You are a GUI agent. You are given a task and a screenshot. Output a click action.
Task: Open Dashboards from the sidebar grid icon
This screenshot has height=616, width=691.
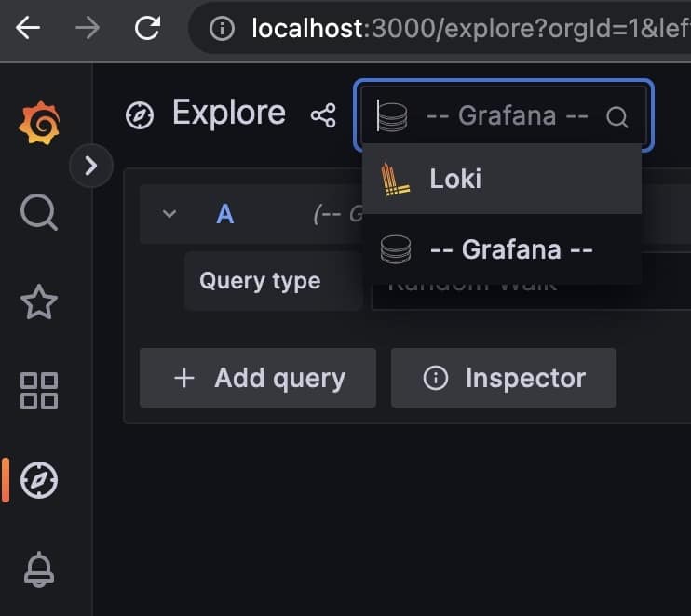click(x=39, y=391)
